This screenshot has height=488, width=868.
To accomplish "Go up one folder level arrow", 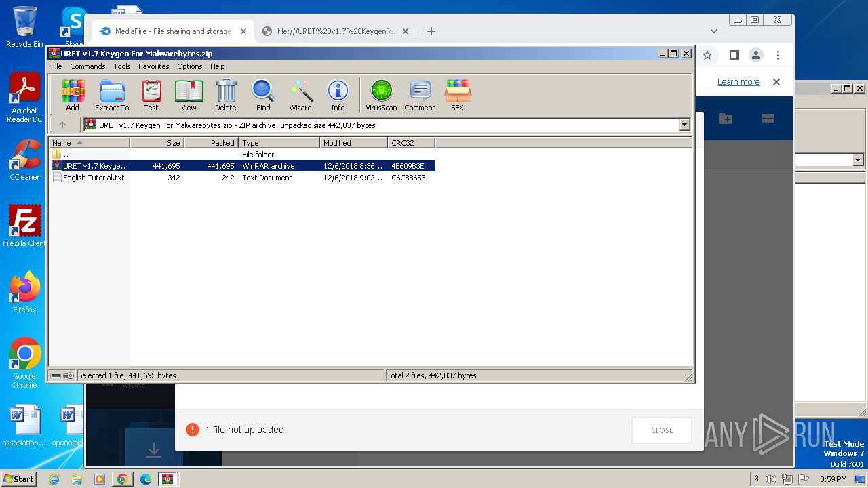I will (x=62, y=125).
